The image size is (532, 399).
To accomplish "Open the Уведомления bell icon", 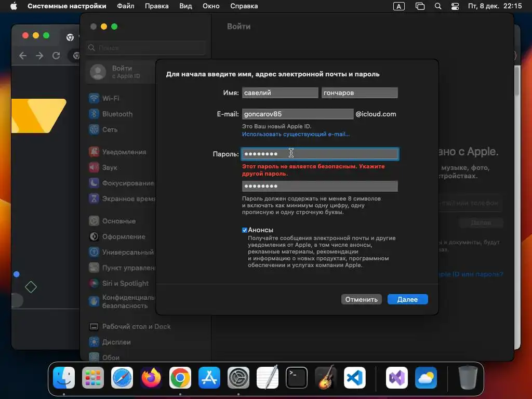I will pos(94,152).
